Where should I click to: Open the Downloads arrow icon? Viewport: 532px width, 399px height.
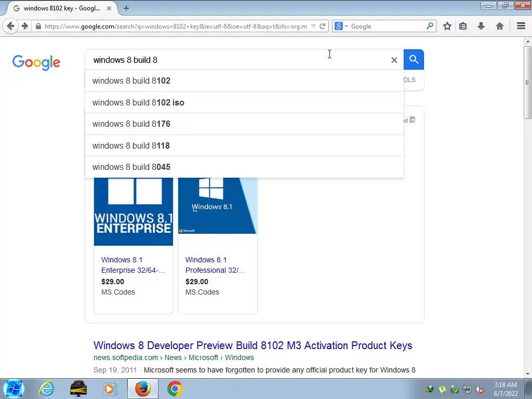pyautogui.click(x=481, y=26)
